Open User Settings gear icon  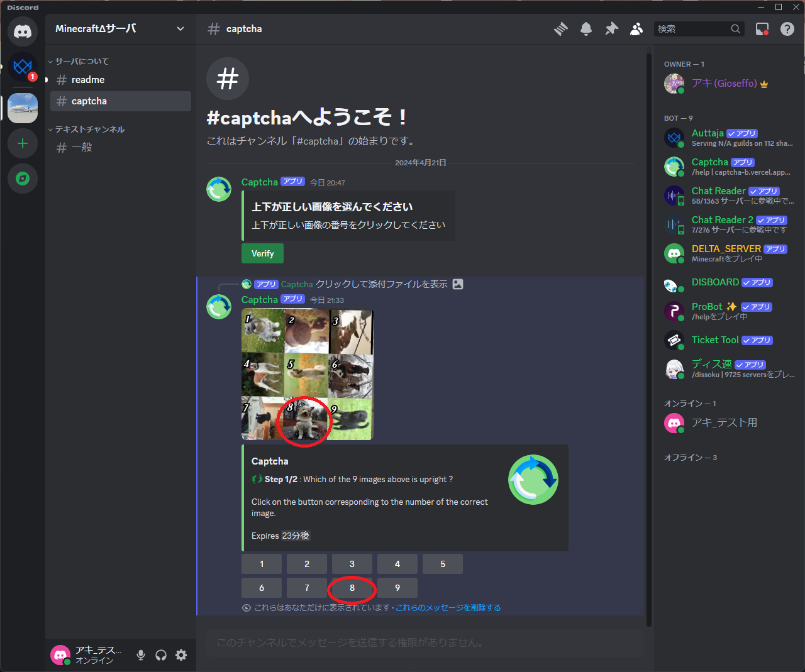click(x=181, y=655)
